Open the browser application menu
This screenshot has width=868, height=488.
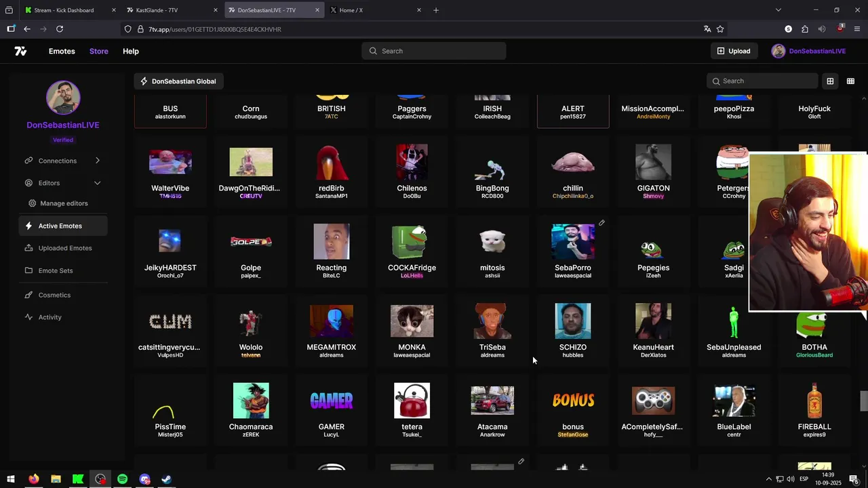tap(857, 29)
